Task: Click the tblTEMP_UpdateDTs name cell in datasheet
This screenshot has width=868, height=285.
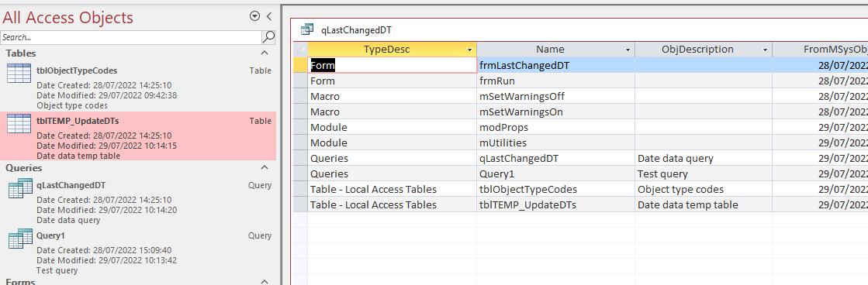Action: pyautogui.click(x=555, y=204)
